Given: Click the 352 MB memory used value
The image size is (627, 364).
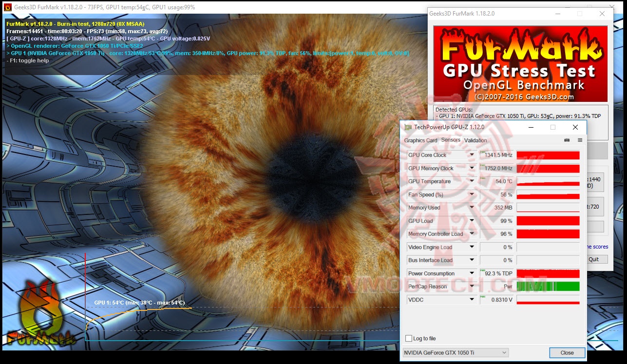Looking at the screenshot, I should 497,208.
